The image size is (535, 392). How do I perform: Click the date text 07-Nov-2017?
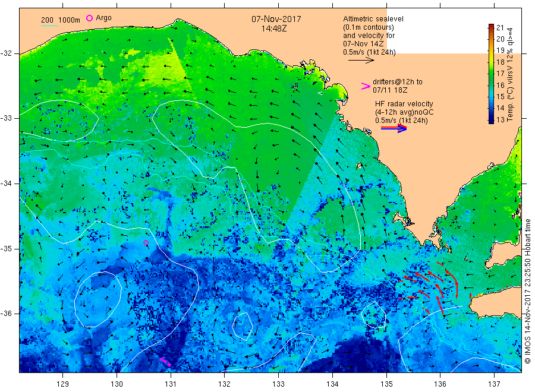point(276,19)
